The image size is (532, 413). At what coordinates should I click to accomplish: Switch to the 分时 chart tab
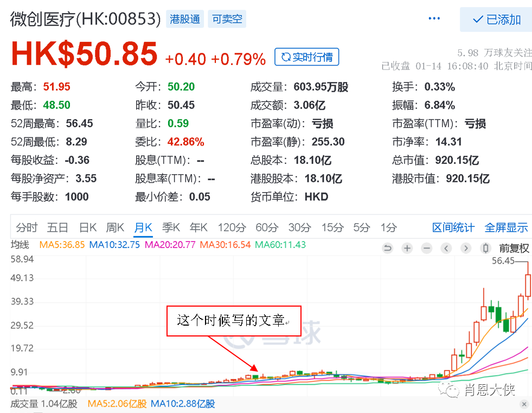tap(27, 227)
